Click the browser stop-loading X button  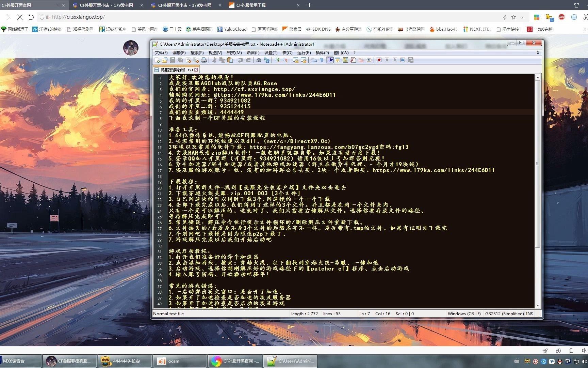tap(20, 17)
